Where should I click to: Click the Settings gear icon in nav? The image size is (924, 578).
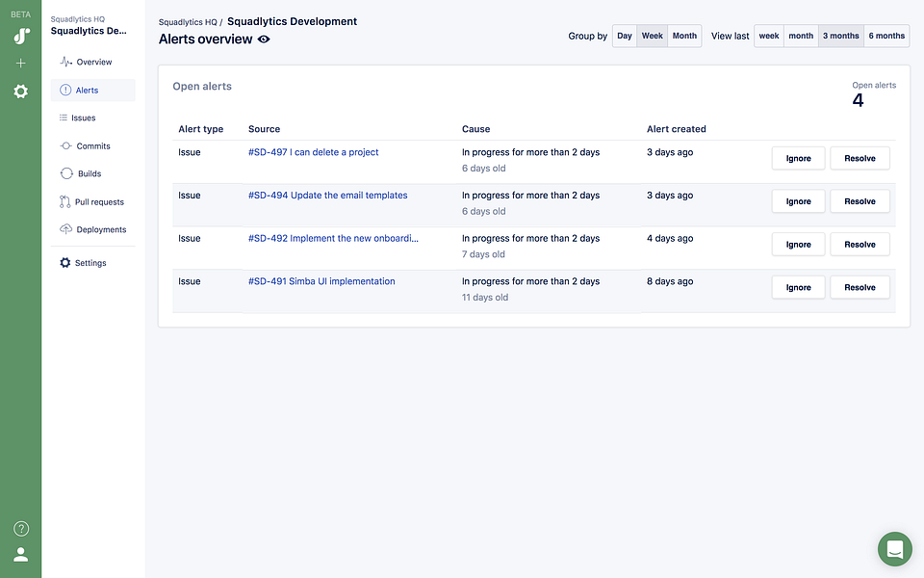(64, 262)
